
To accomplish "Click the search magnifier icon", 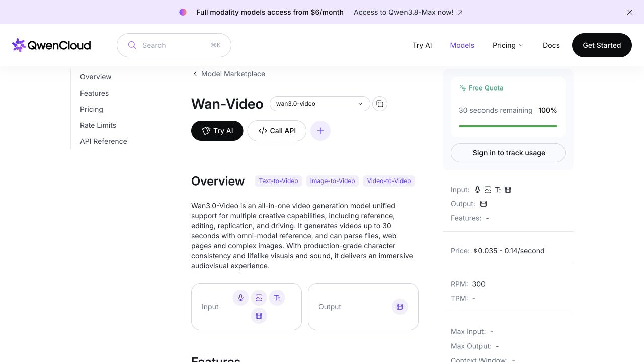I will click(132, 45).
